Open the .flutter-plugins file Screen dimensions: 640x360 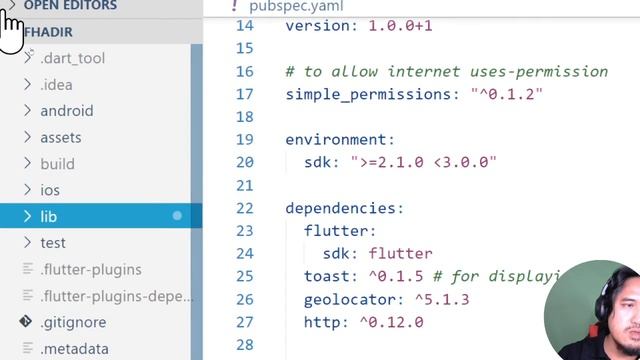[x=91, y=269]
